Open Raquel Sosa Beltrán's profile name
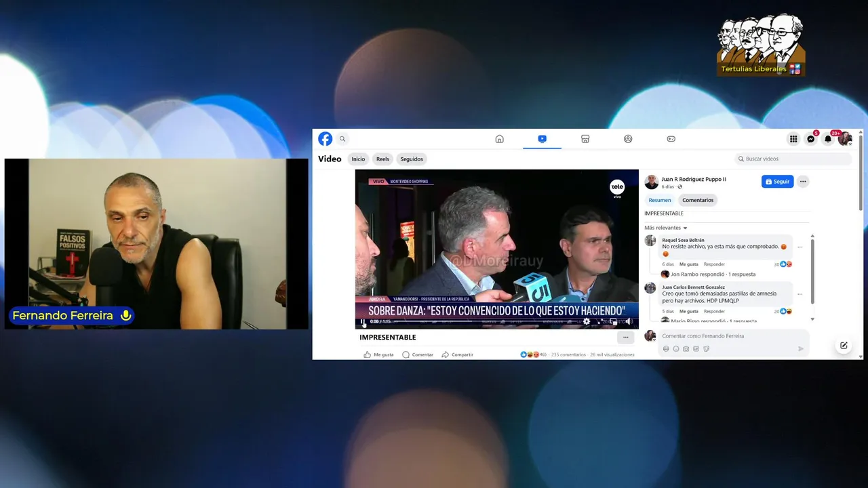This screenshot has height=488, width=868. point(683,240)
